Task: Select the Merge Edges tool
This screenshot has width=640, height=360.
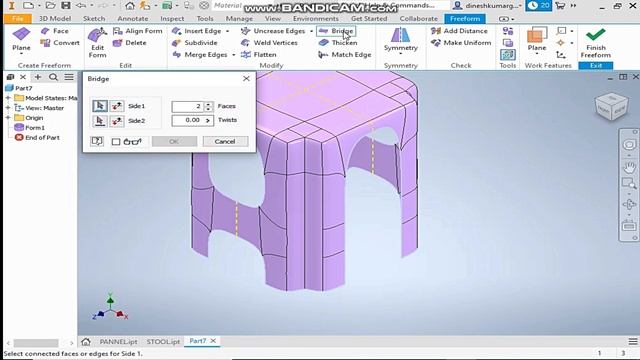Action: click(200, 55)
